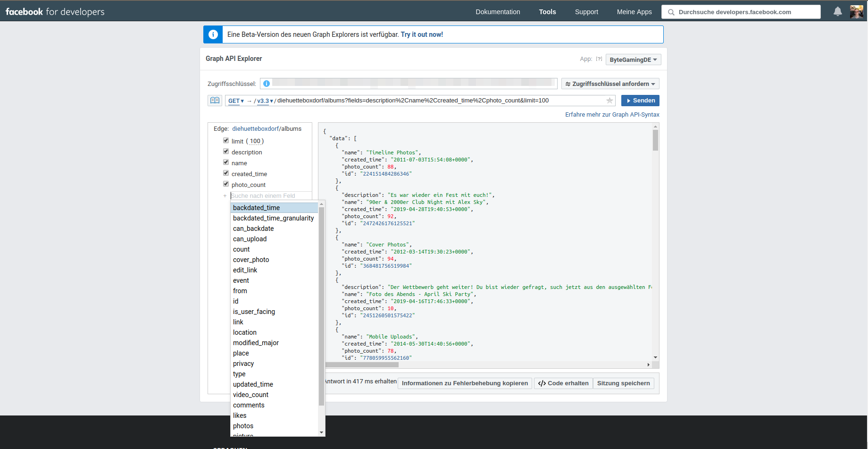The height and width of the screenshot is (449, 868).
Task: Follow the Try it out now link
Action: coord(422,34)
